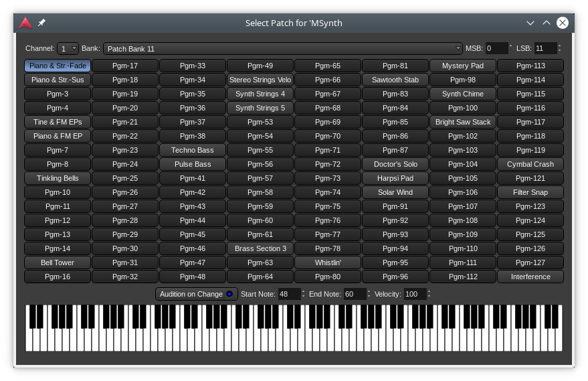Screen dimensions: 588x381
Task: Select the Pgm-3 patch
Action: point(58,94)
